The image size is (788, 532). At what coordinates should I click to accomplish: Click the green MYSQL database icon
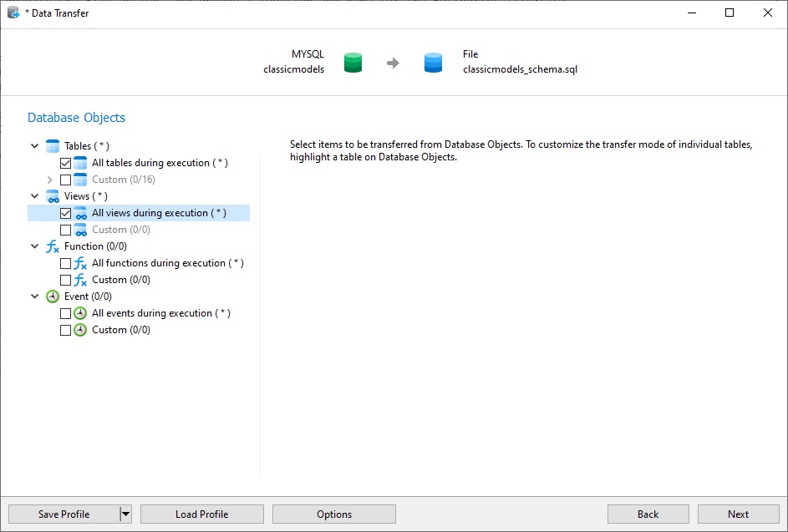pos(352,62)
